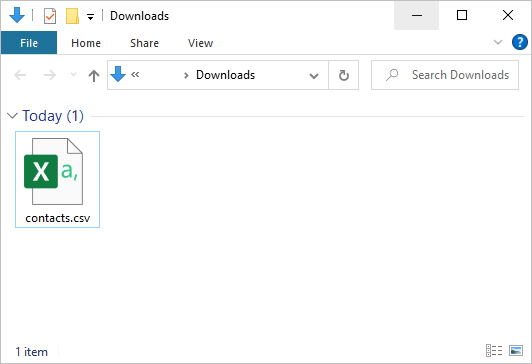532x364 pixels.
Task: Click the Downloads arrow icon in address bar
Action: pos(118,74)
